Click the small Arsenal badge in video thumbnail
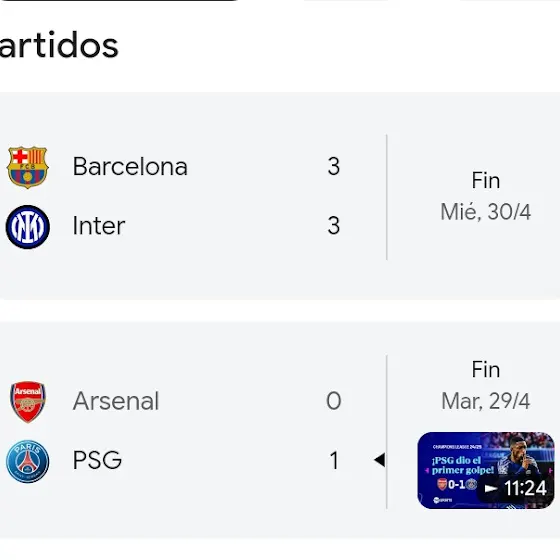 (x=442, y=484)
